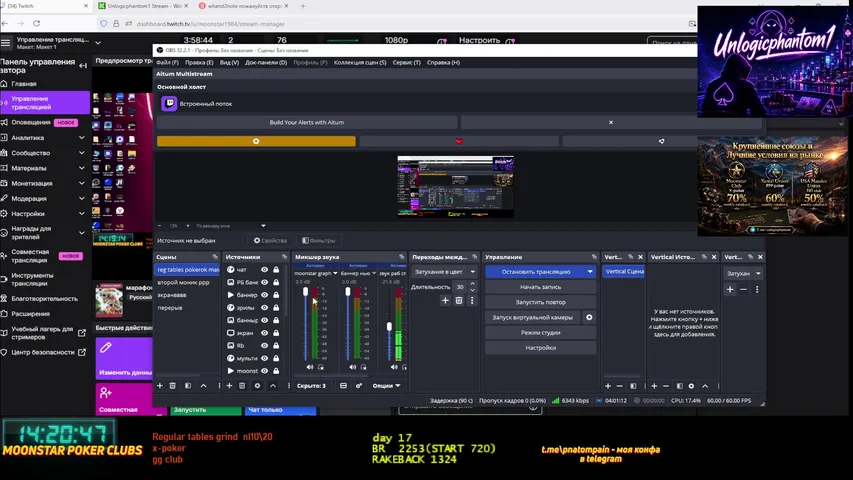The width and height of the screenshot is (853, 480).
Task: Open the Опции dropdown in audio mixer
Action: coord(386,386)
